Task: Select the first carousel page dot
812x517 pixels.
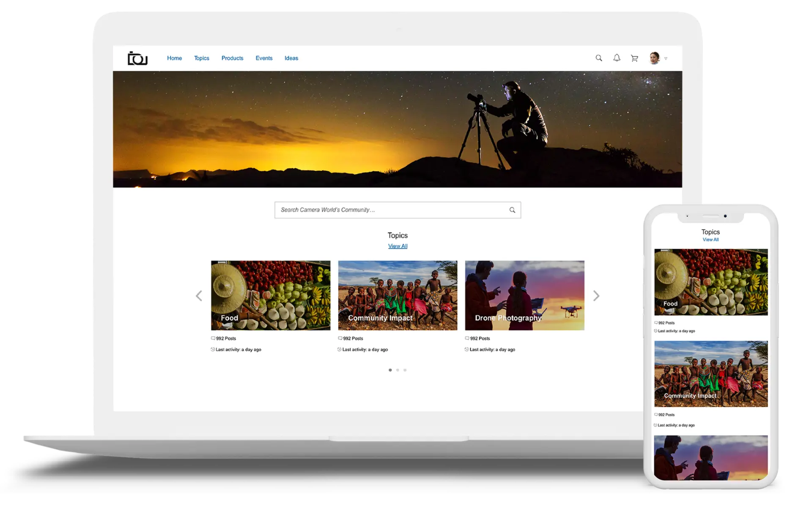Action: click(x=390, y=370)
